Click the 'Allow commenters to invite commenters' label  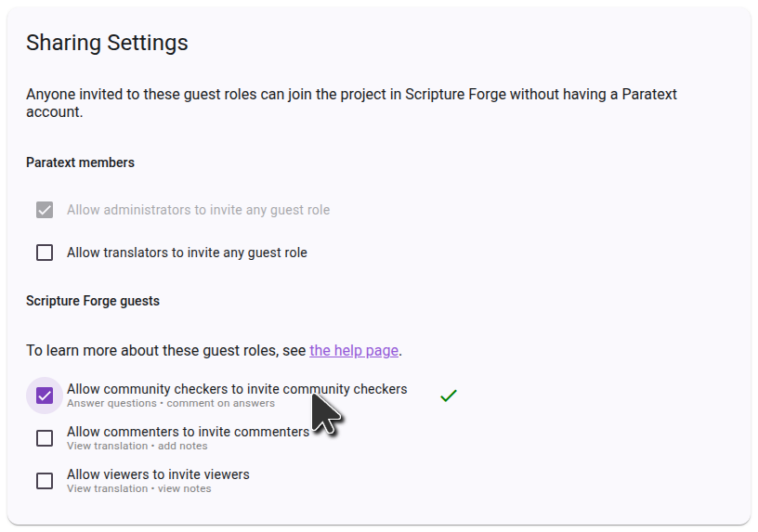[188, 432]
